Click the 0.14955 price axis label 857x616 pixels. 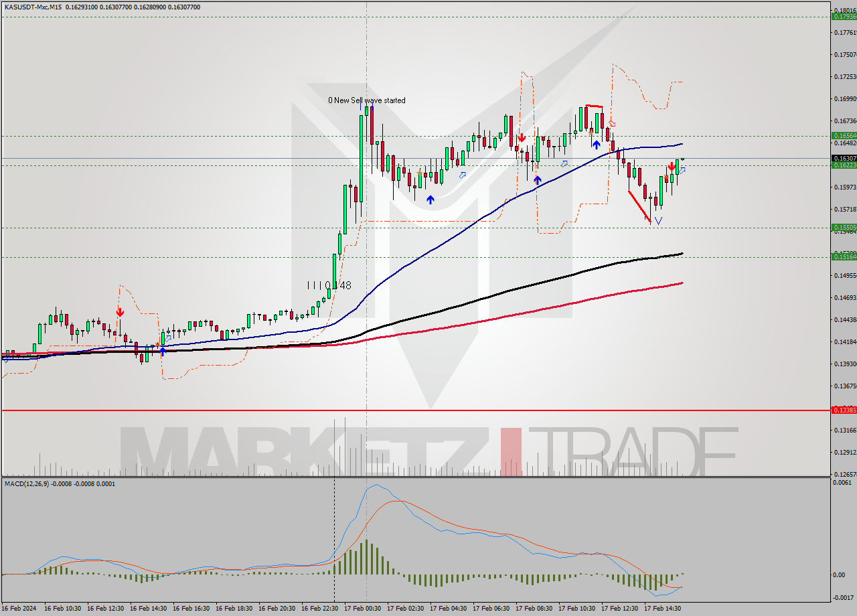coord(844,276)
